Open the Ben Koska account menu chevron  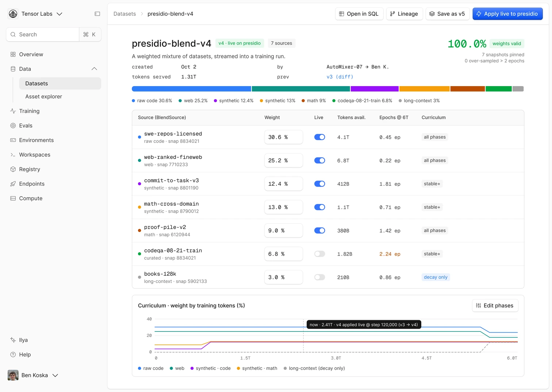tap(55, 375)
